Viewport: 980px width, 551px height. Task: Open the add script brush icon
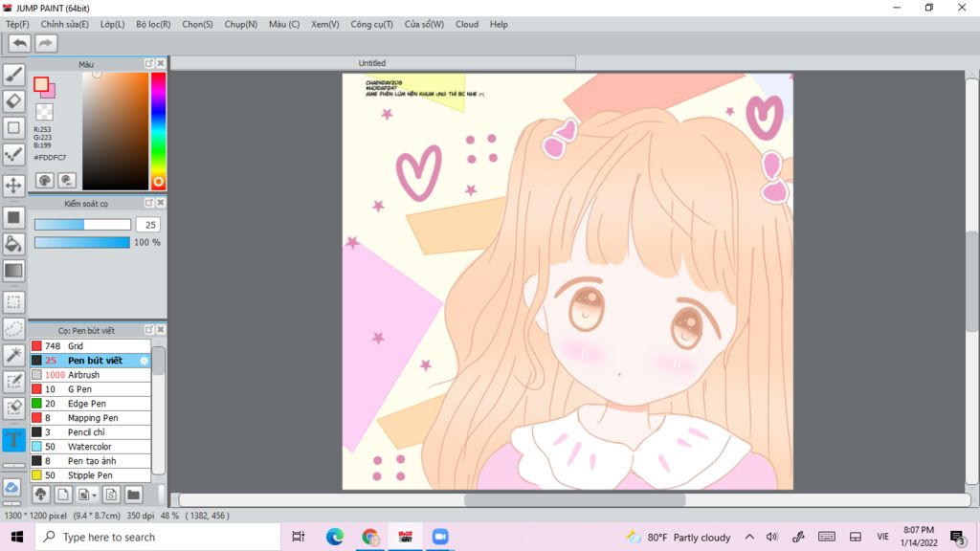tap(111, 495)
